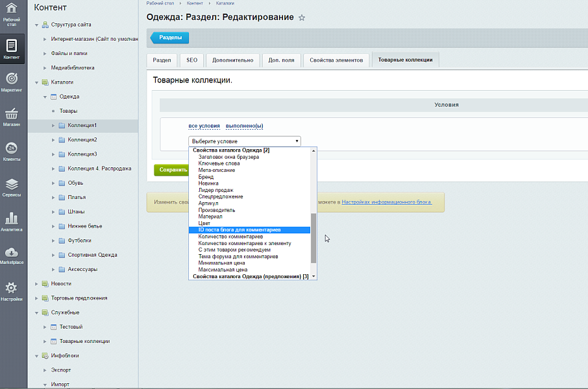Select 'Минимальная цена' in the condition list
The width and height of the screenshot is (588, 389).
coord(223,263)
